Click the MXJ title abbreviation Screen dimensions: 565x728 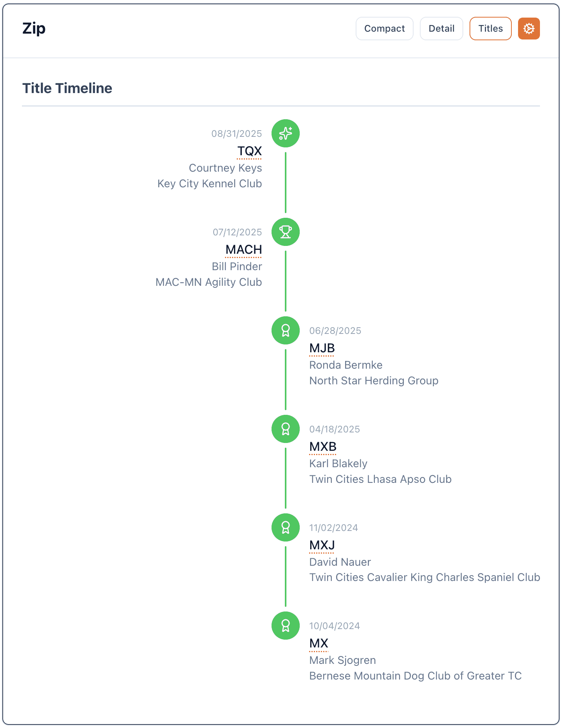pos(322,545)
